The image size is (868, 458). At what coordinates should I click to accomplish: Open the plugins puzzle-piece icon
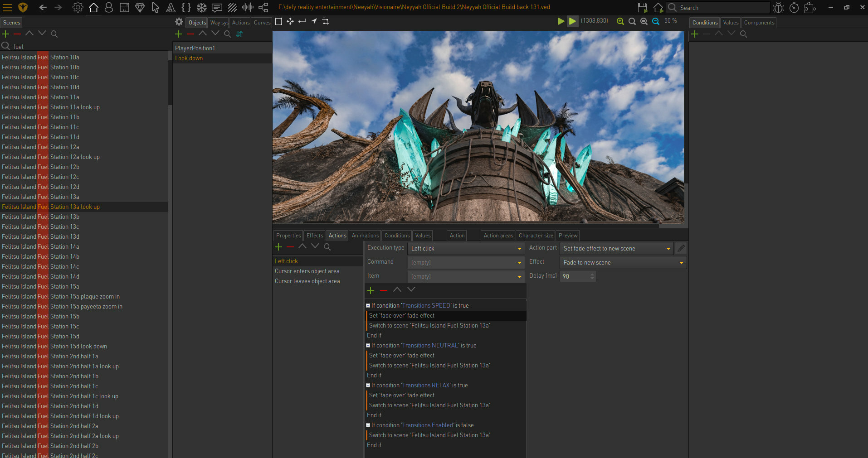coord(809,8)
